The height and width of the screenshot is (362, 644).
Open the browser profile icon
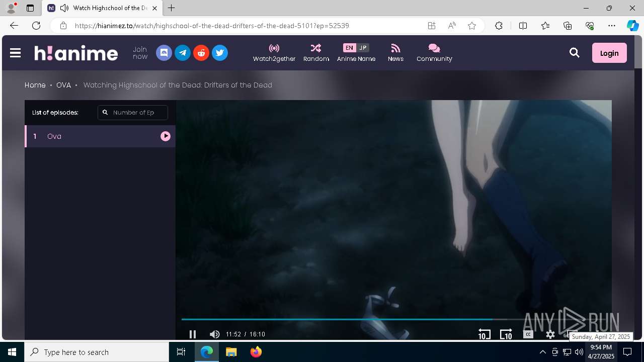[11, 8]
